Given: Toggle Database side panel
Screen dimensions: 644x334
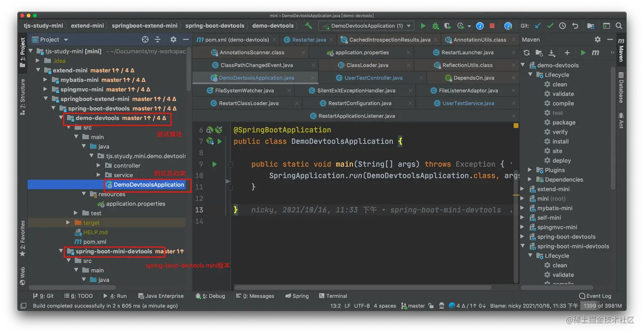Looking at the screenshot, I should tap(621, 88).
